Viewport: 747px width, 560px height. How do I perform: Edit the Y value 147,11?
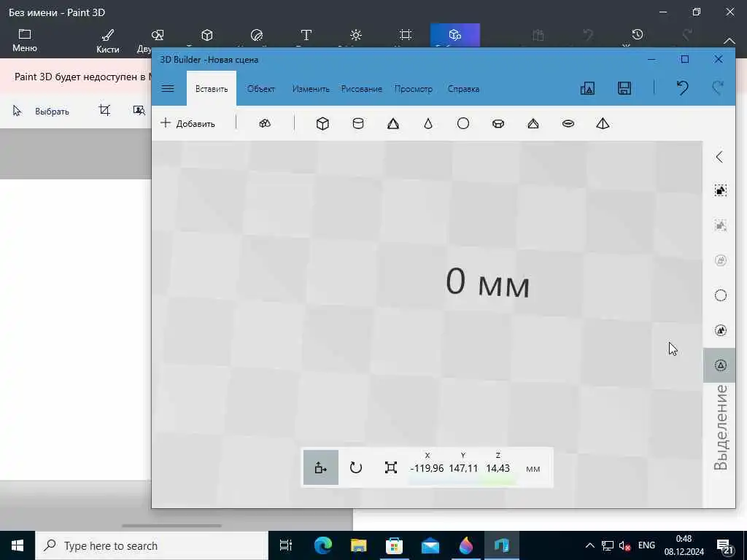(463, 469)
